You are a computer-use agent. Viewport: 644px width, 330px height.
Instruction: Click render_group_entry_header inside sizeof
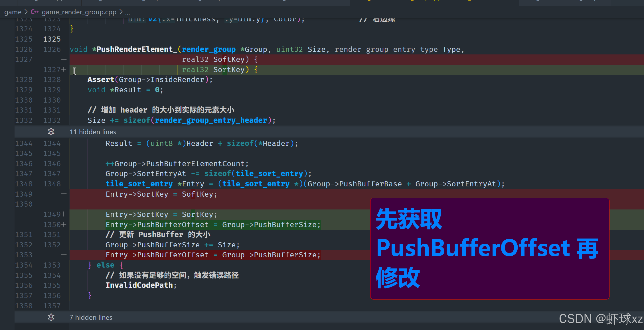(x=211, y=120)
